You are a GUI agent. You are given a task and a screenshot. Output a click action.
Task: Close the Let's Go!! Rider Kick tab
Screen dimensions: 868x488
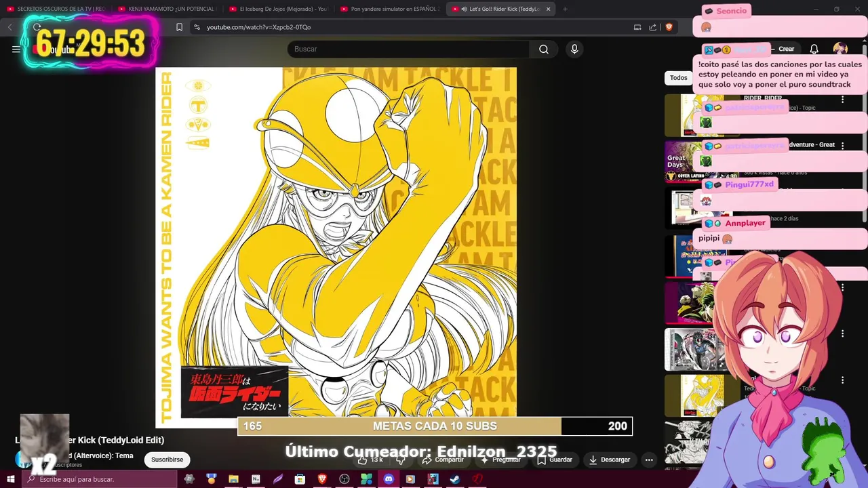coord(548,9)
